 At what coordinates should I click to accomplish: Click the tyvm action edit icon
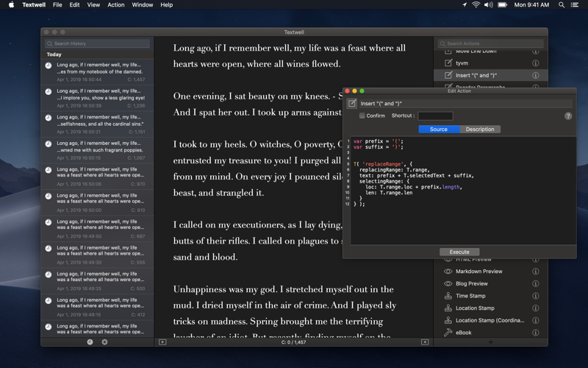[448, 63]
